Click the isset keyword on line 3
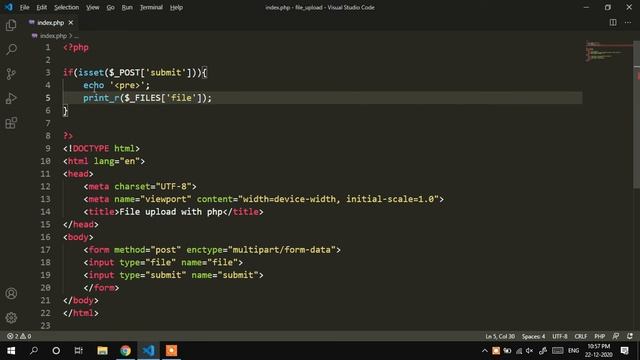Screen dimensions: 640x360 click(x=91, y=73)
